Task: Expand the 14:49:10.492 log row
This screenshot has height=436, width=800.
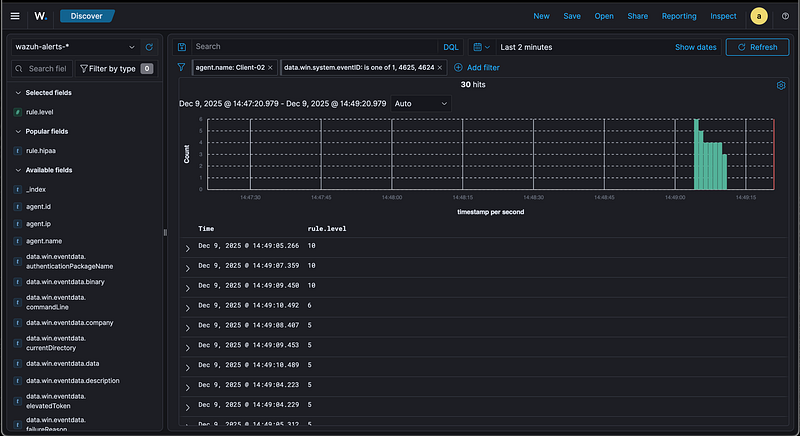Action: coord(187,308)
